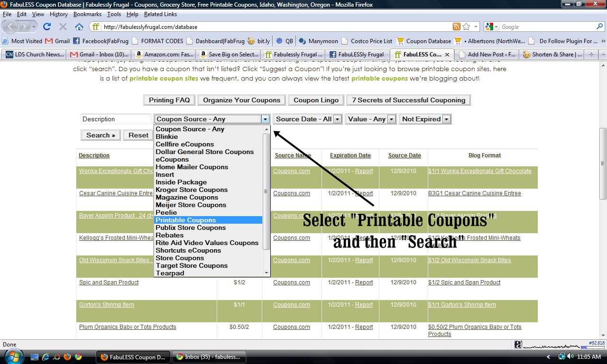Switch to Add New Post tab
This screenshot has height=364, width=607.
tap(487, 55)
